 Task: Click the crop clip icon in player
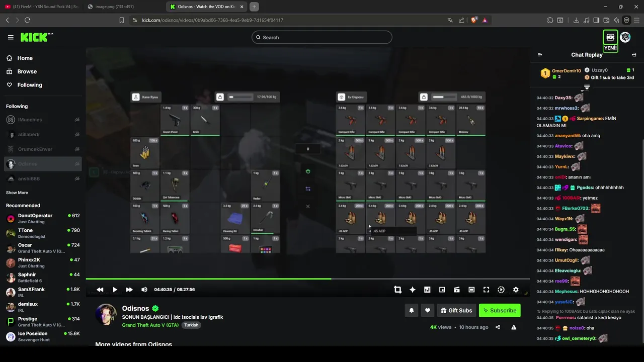point(397,290)
